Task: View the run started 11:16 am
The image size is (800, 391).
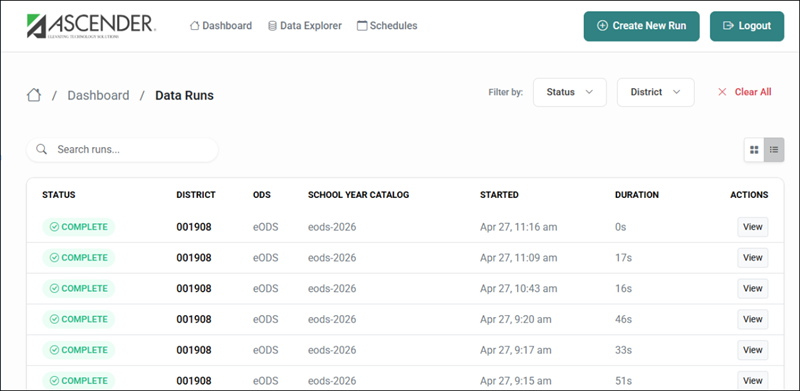Action: click(753, 227)
